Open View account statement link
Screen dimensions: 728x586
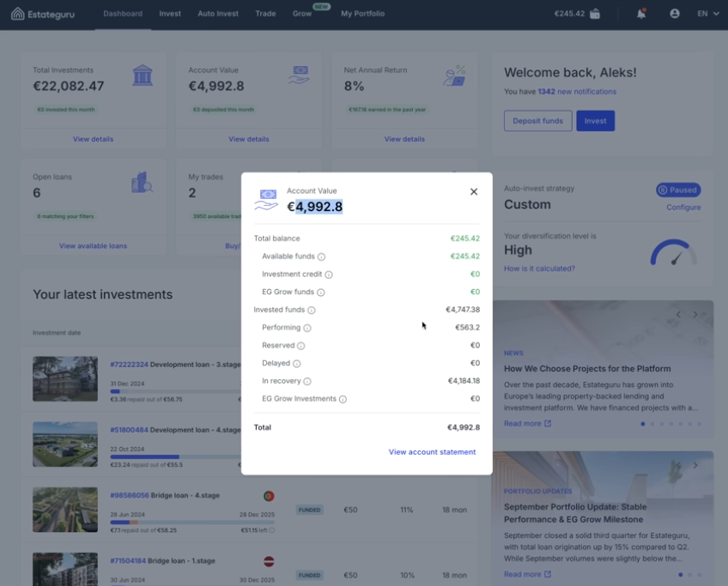[432, 452]
